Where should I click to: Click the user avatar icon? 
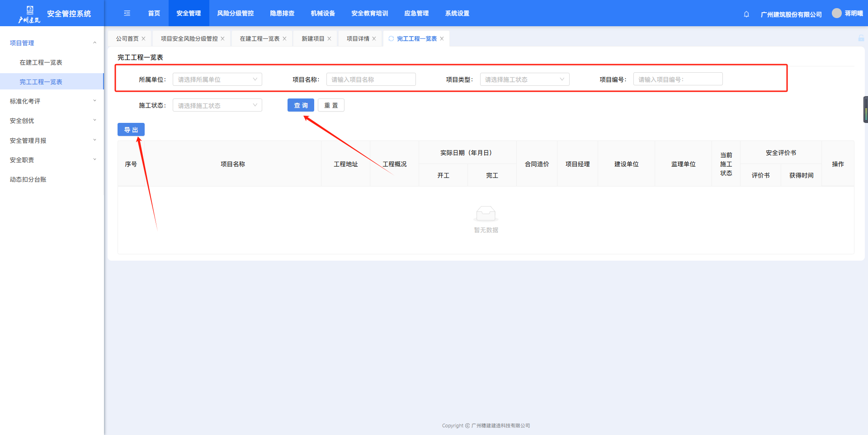click(836, 13)
